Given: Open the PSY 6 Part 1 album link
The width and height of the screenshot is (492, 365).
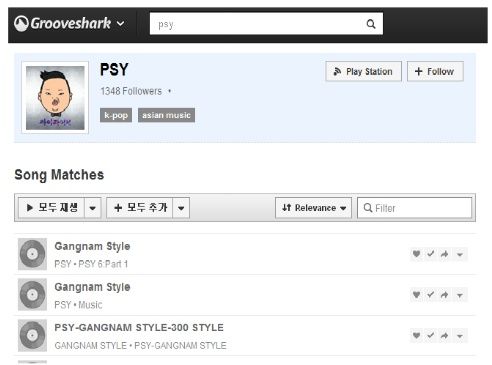Looking at the screenshot, I should (103, 264).
